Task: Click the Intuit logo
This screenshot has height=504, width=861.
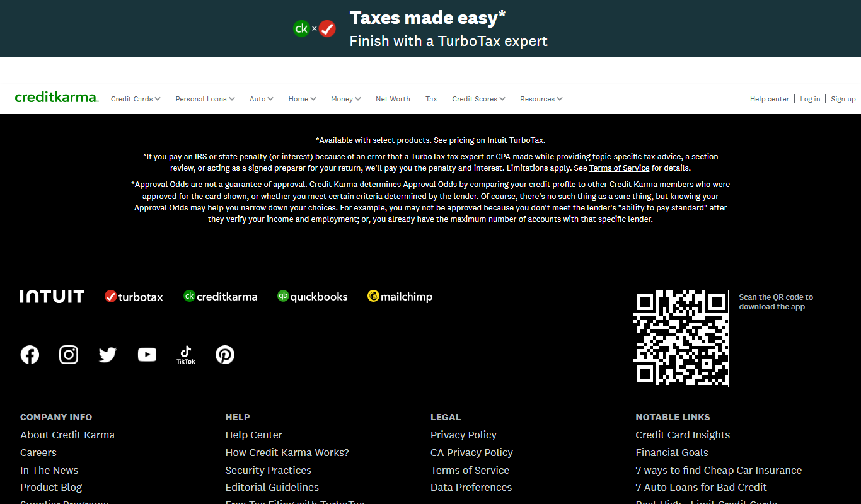Action: point(52,297)
